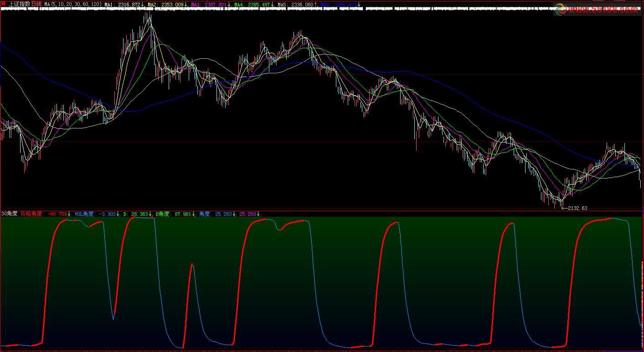
Task: Click the magenta 25.283 indicator value
Action: [248, 214]
